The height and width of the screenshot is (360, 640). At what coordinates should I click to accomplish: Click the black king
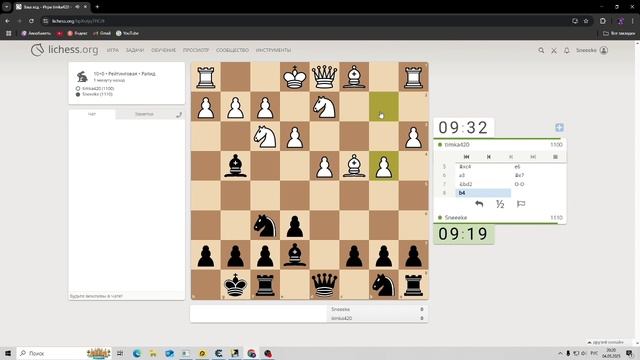(x=235, y=284)
